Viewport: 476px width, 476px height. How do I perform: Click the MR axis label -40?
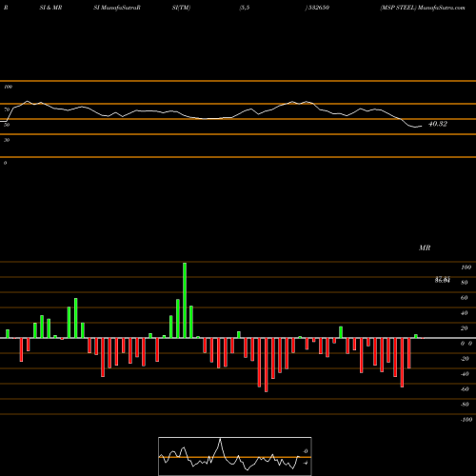point(465,374)
